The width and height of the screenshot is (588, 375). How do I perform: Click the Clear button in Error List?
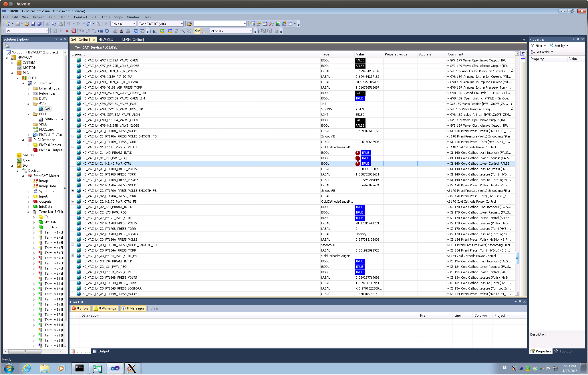[x=154, y=308]
